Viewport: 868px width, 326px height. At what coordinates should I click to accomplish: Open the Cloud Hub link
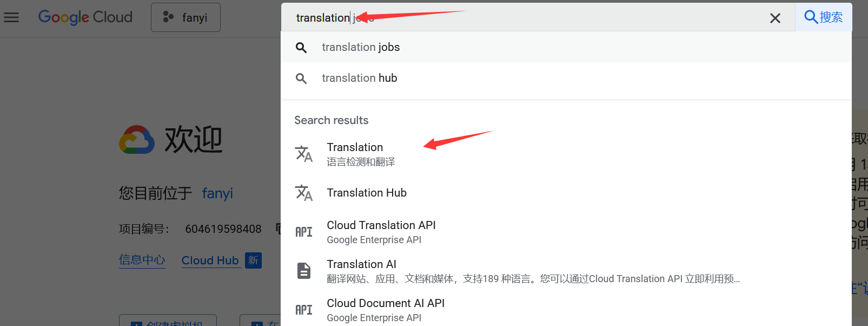pyautogui.click(x=210, y=260)
